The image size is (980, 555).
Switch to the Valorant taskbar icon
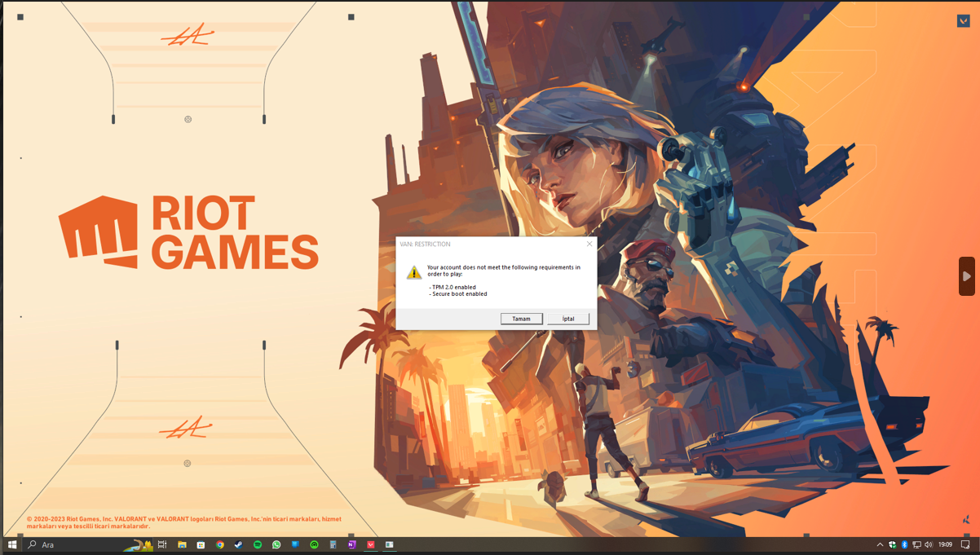coord(371,544)
